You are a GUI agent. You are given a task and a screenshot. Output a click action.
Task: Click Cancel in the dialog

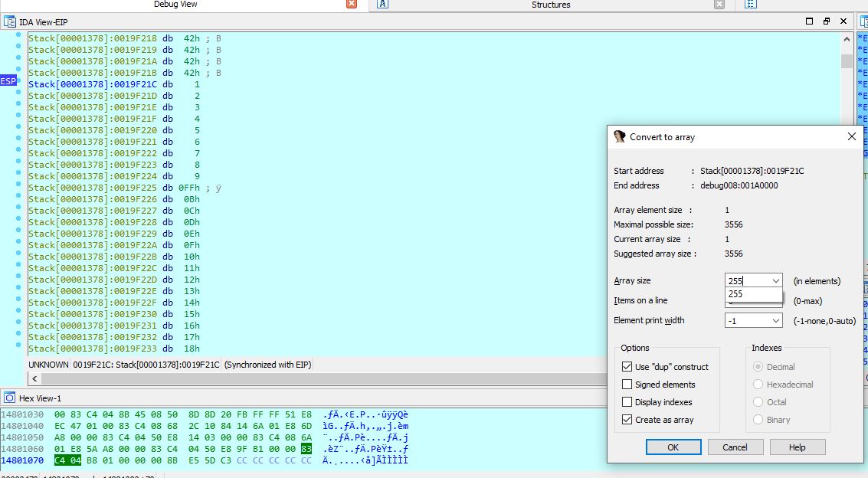point(735,447)
